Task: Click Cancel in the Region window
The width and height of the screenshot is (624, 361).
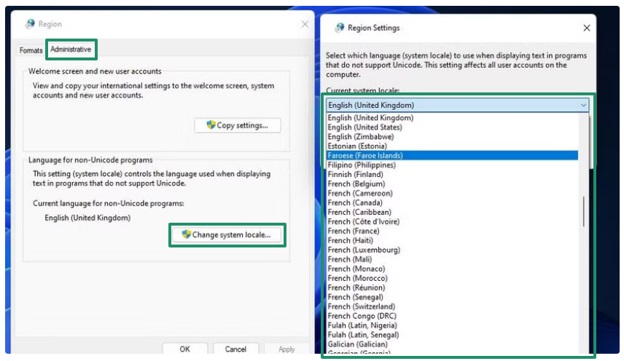Action: (x=236, y=349)
